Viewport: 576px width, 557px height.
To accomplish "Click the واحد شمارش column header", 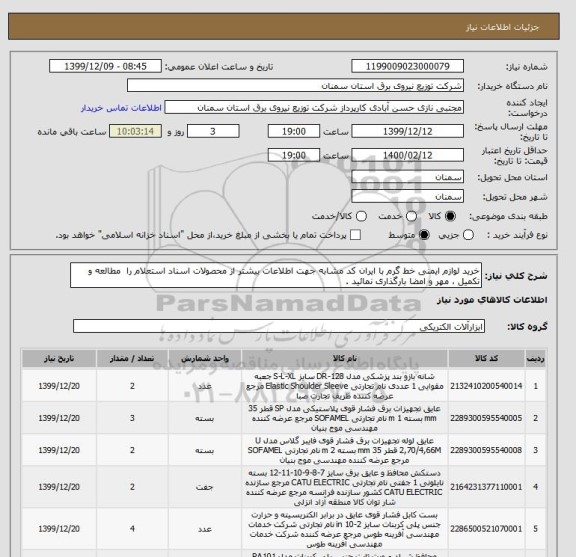I will tap(205, 358).
